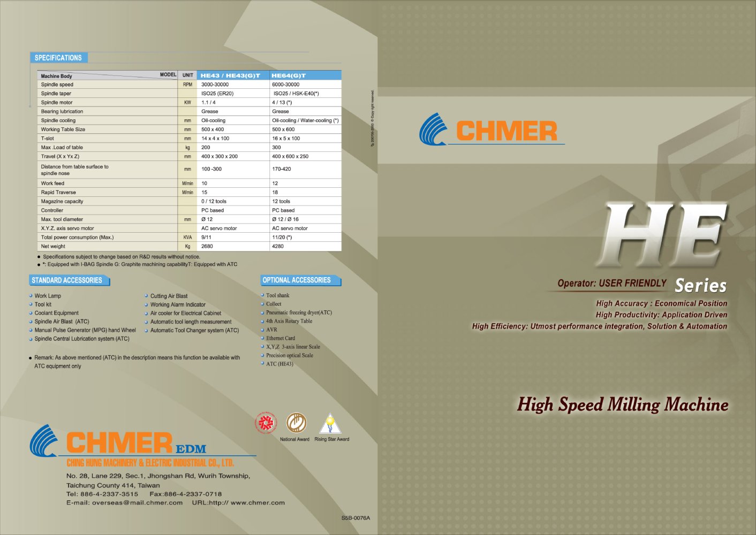Image resolution: width=756 pixels, height=535 pixels.
Task: Click 'Pneumatic freezing dryer(ATC)' item
Action: pyautogui.click(x=299, y=312)
